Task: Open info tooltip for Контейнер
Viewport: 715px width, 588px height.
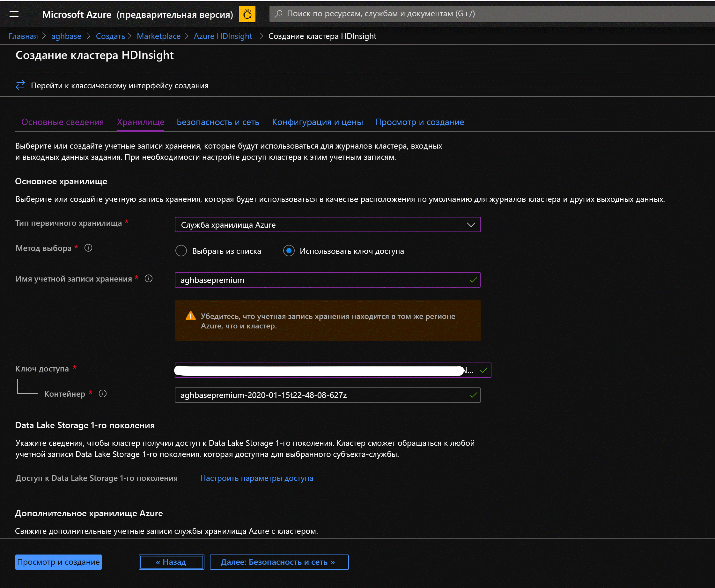Action: (x=103, y=393)
